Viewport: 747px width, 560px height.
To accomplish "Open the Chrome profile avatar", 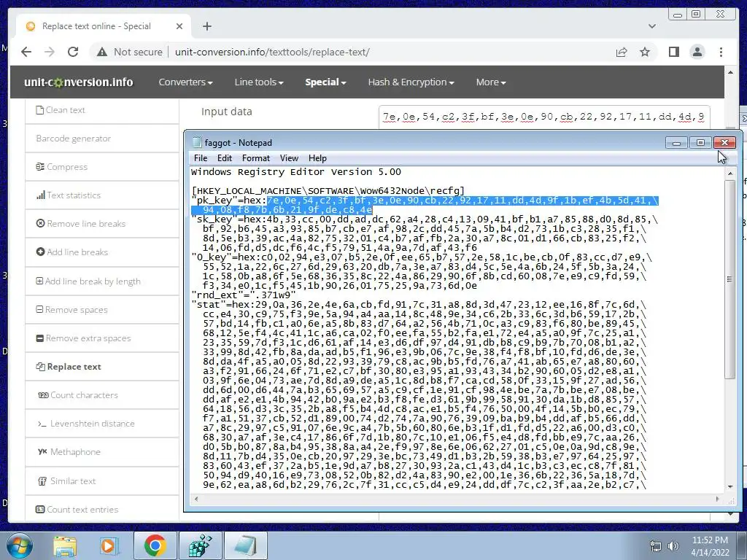I will pos(697,52).
